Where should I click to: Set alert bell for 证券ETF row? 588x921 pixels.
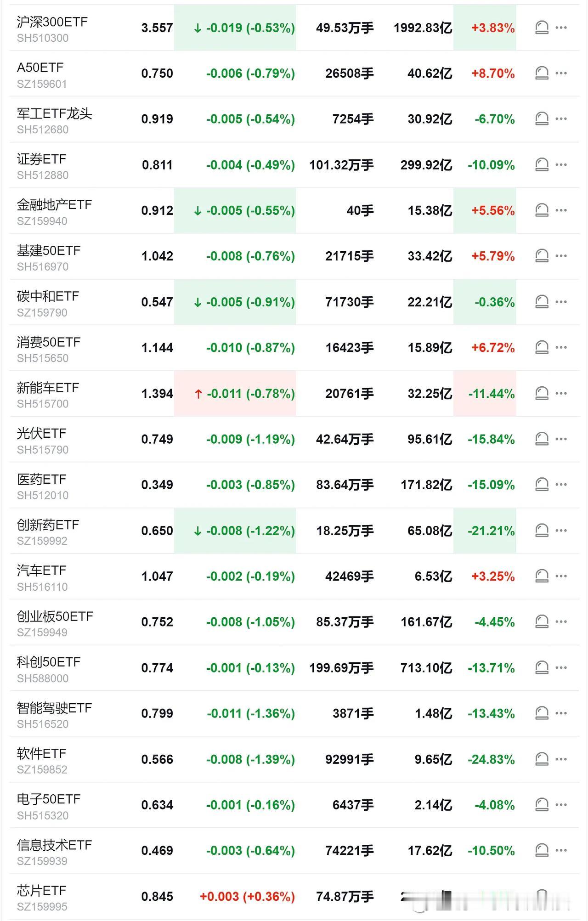point(542,164)
